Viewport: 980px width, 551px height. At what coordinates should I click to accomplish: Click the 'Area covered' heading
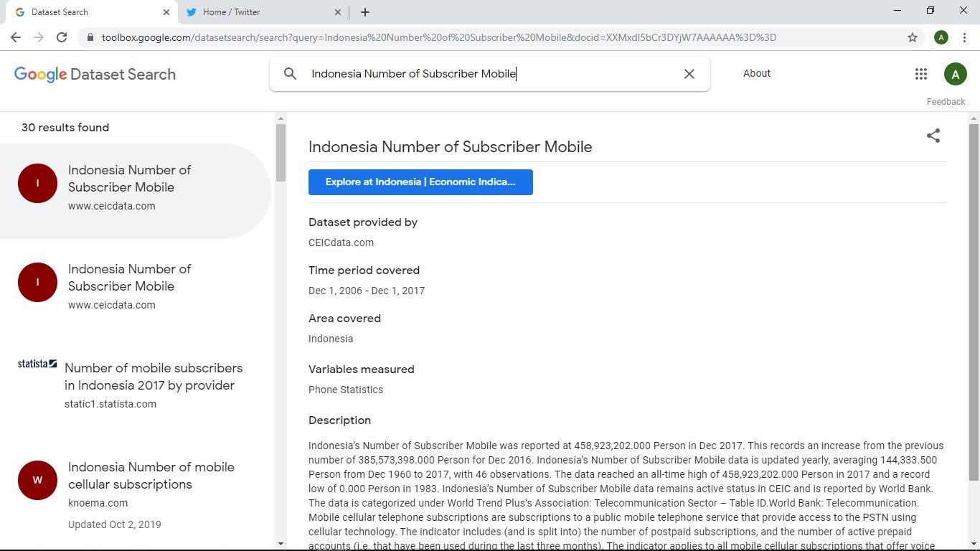pos(344,319)
